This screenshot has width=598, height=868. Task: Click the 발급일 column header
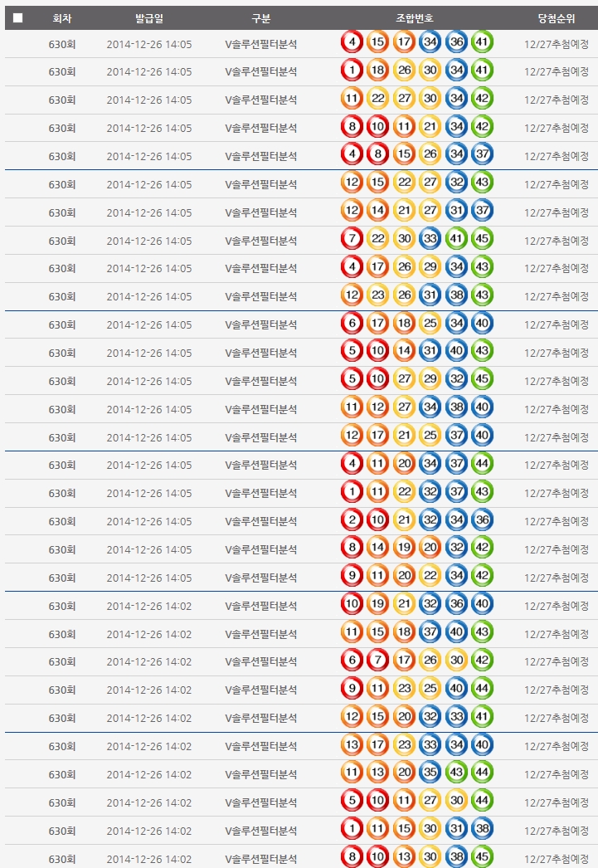pyautogui.click(x=148, y=18)
